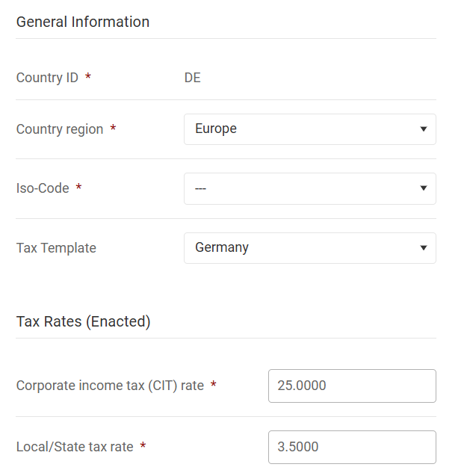Click the Country ID label
The image size is (467, 476).
tap(47, 78)
